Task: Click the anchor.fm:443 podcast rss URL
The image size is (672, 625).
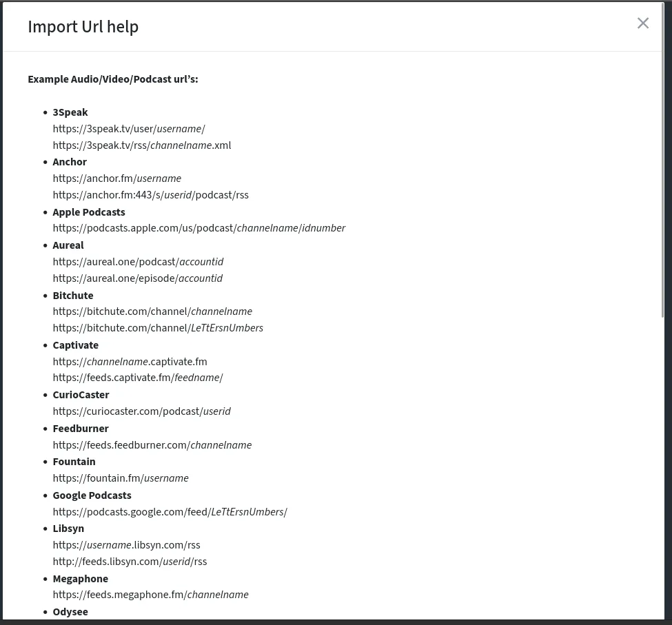Action: (151, 195)
